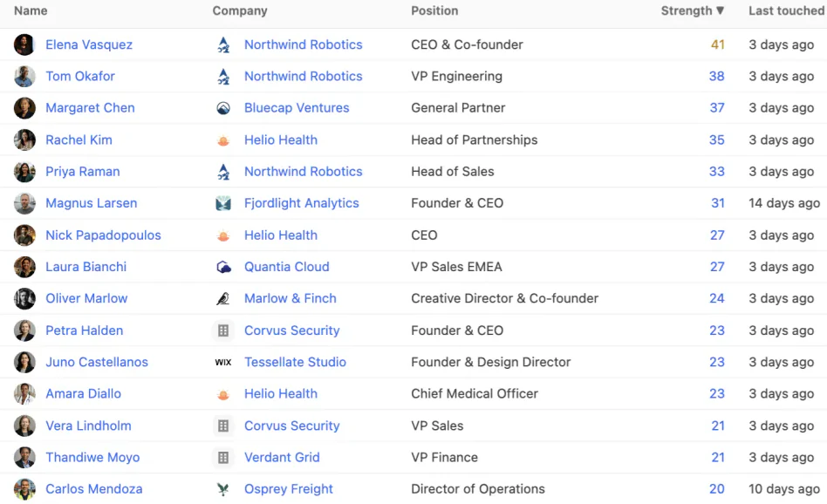Screen dimensions: 827x504
Task: Click the Quantia Cloud logo icon
Action: click(223, 267)
